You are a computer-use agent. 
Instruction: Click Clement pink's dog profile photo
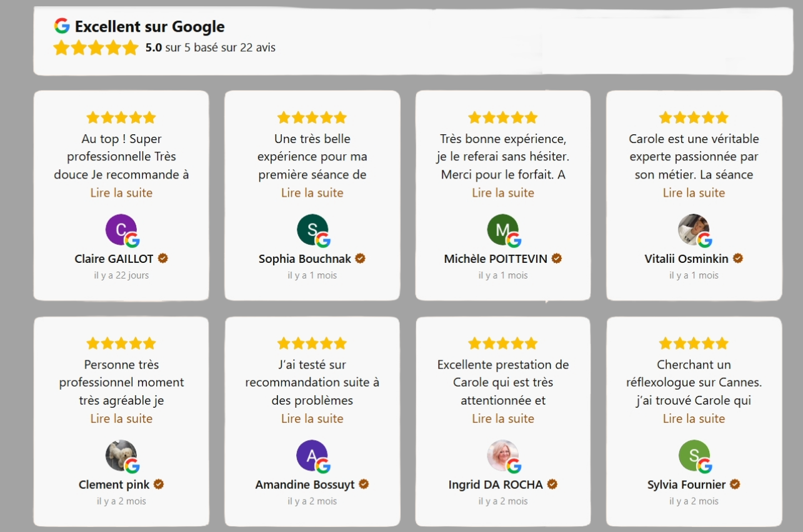(121, 455)
